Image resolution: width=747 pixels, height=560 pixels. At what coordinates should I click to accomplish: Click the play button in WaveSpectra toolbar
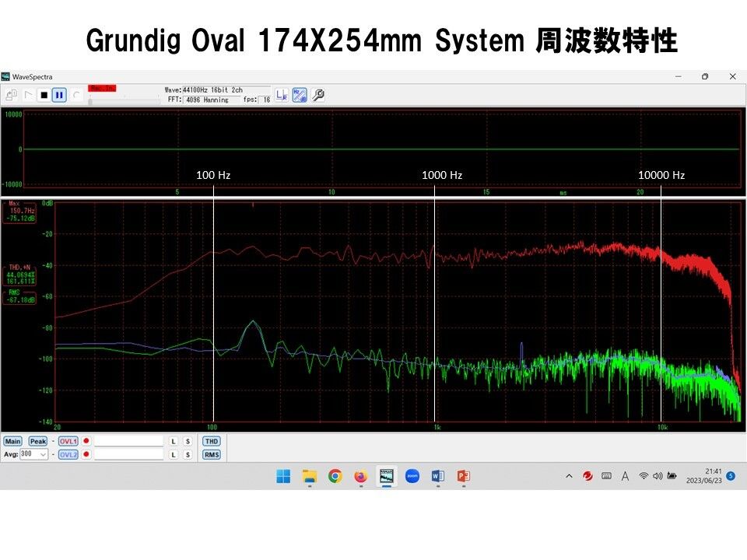[28, 95]
